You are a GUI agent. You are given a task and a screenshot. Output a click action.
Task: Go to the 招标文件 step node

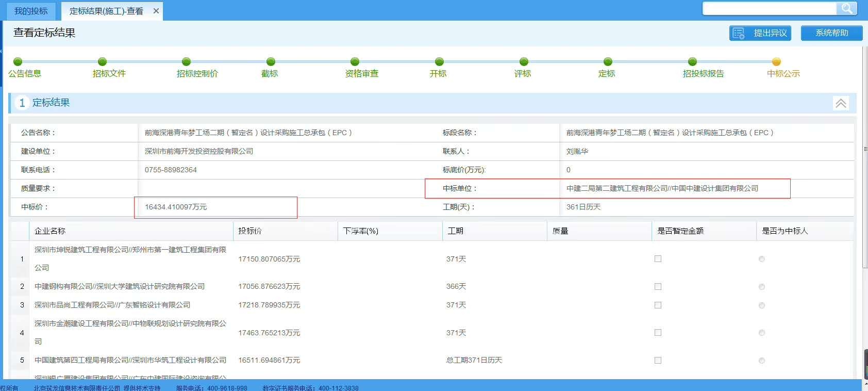[102, 62]
